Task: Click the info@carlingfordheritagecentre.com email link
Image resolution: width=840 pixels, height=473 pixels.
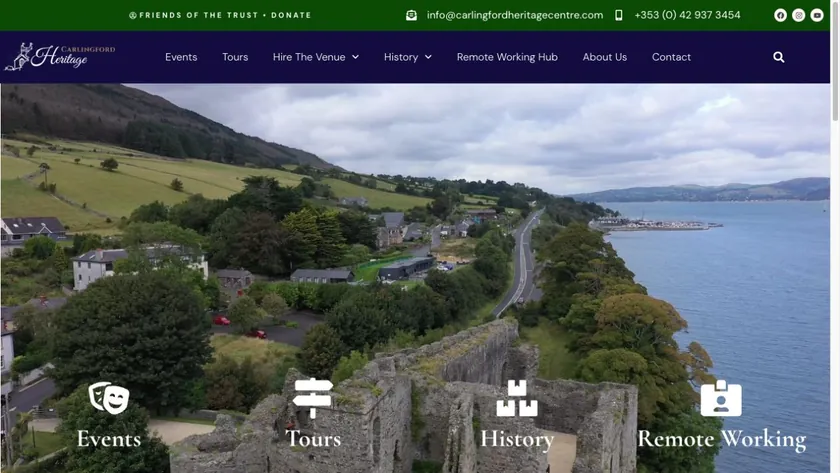Action: click(515, 15)
